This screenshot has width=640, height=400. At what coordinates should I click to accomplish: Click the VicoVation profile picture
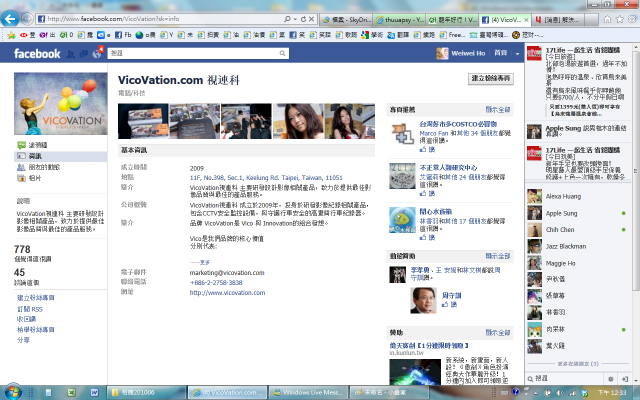[61, 104]
